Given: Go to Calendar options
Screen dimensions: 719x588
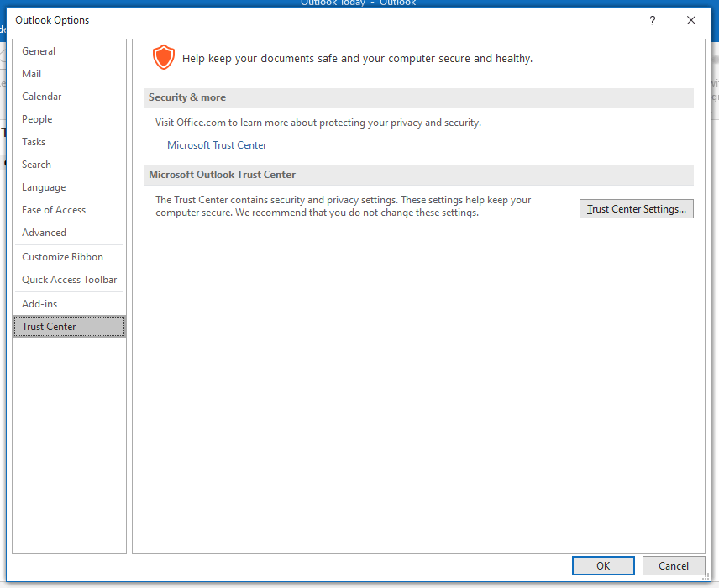Looking at the screenshot, I should click(x=69, y=97).
